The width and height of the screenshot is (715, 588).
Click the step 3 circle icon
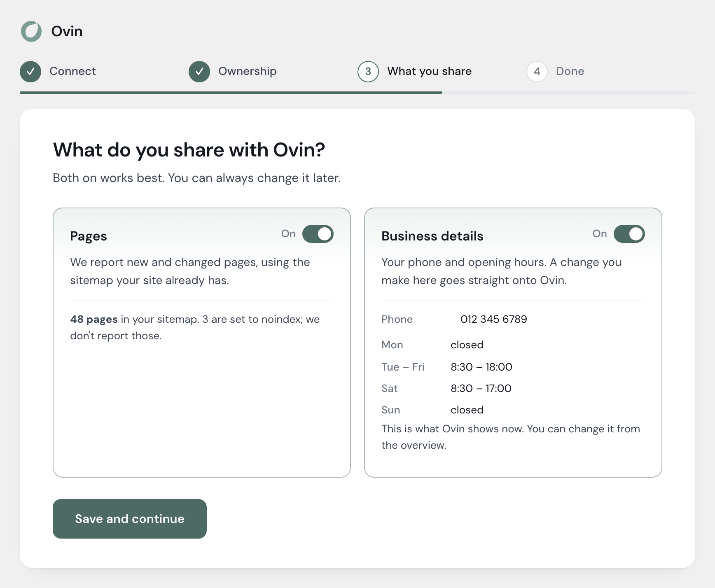pyautogui.click(x=368, y=72)
